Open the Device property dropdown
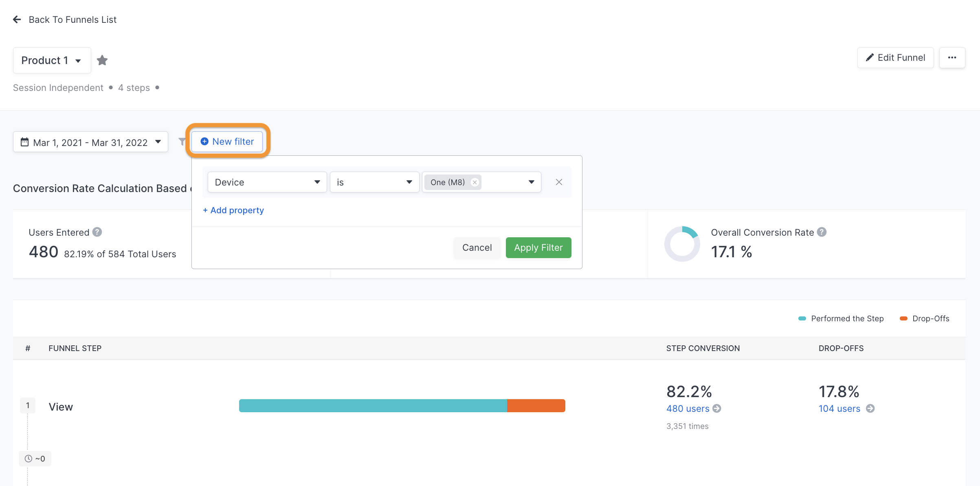Viewport: 980px width, 486px height. click(267, 182)
